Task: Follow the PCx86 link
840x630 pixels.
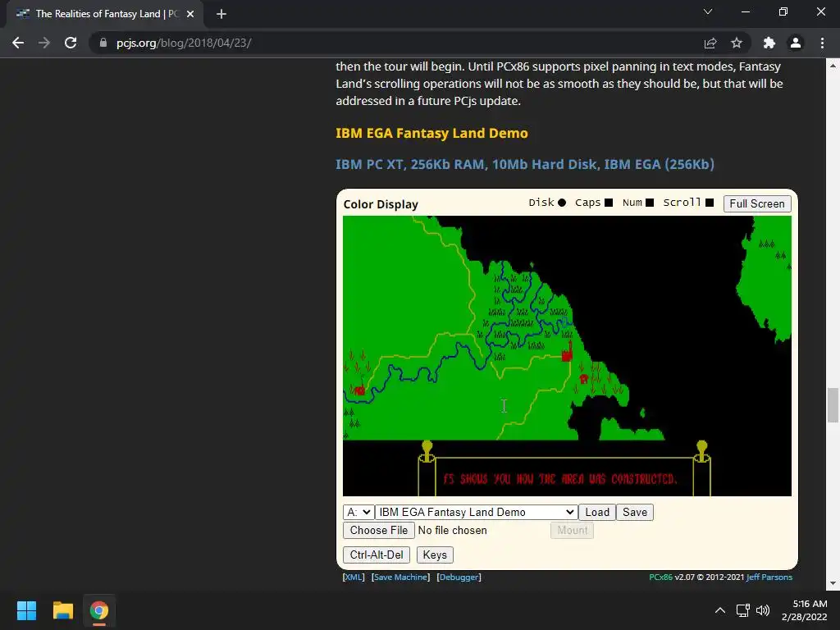Action: (x=660, y=577)
